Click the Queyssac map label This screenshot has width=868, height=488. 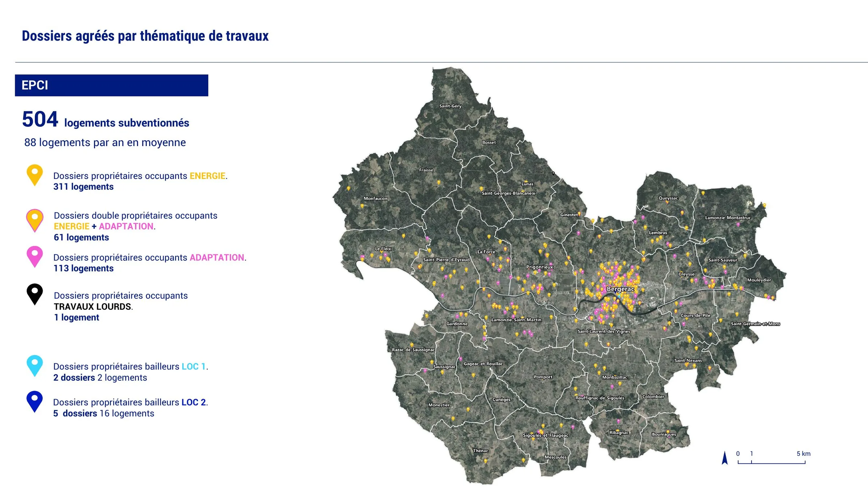[x=668, y=198]
